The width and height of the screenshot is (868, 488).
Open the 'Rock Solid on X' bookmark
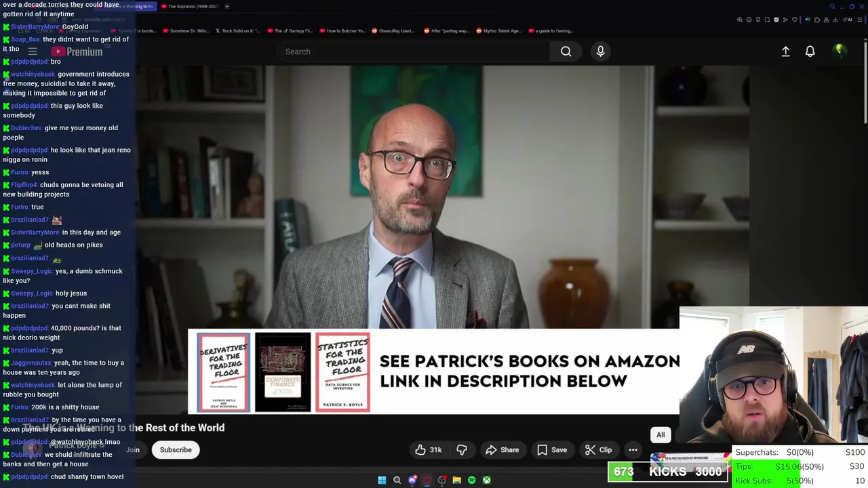click(237, 30)
